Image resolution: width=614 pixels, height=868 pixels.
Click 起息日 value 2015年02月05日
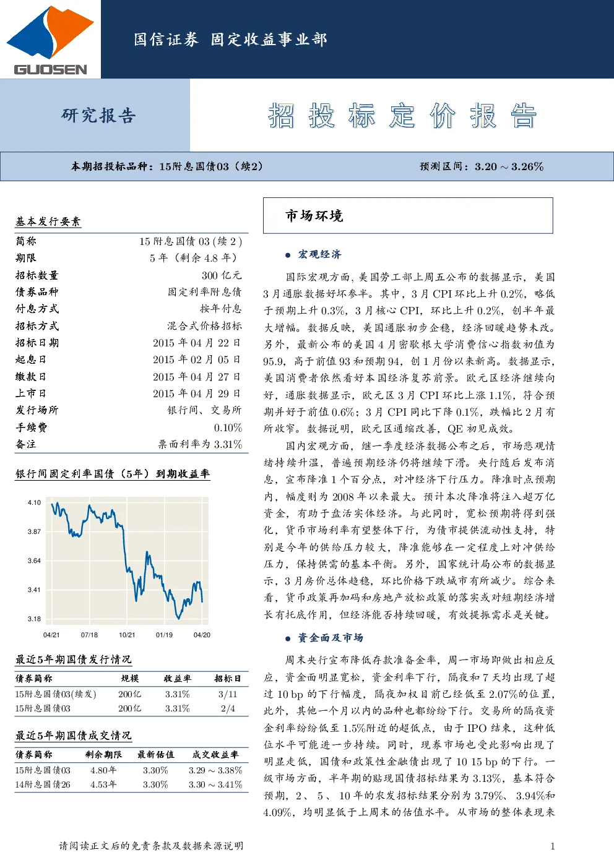click(x=197, y=359)
